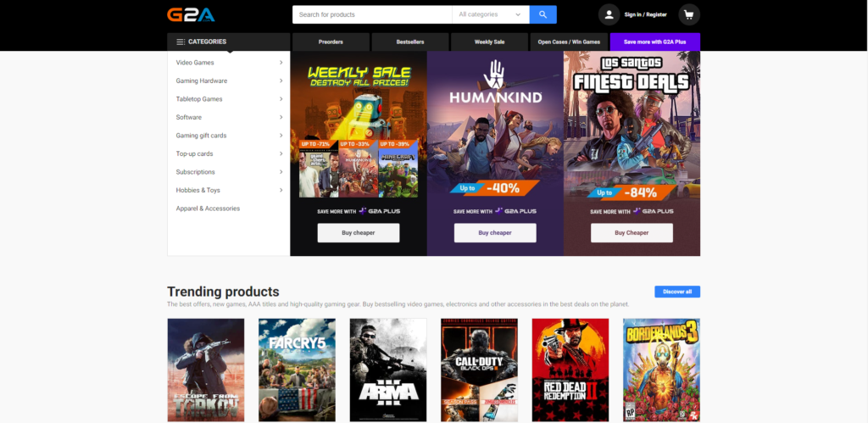Open the user account icon

(x=609, y=14)
